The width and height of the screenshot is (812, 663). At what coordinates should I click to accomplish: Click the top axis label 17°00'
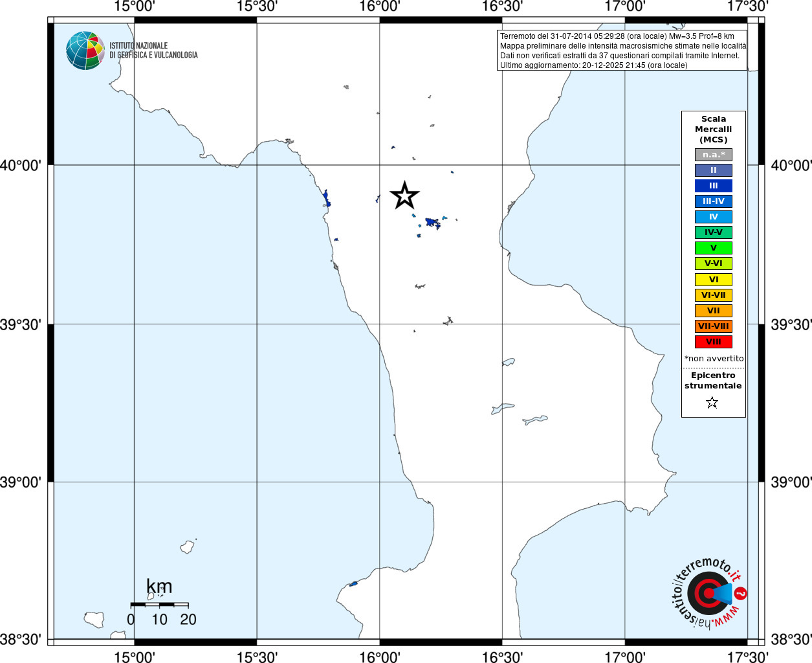pos(625,6)
